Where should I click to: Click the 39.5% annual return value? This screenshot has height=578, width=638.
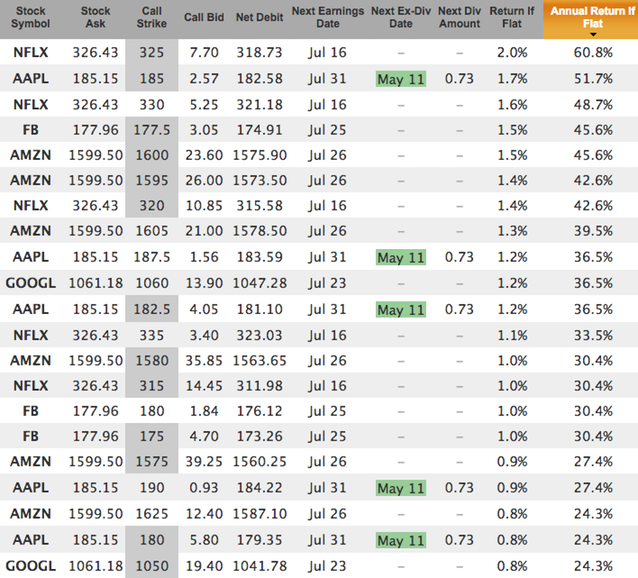593,231
